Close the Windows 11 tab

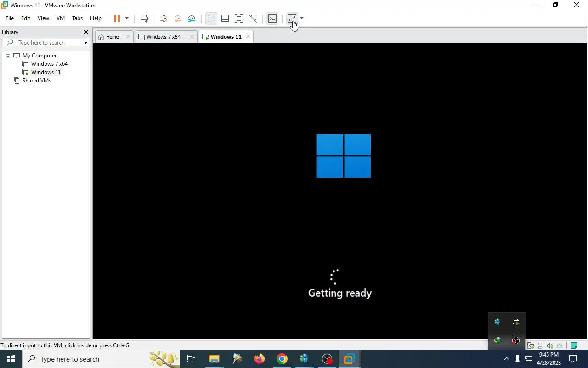pyautogui.click(x=248, y=37)
